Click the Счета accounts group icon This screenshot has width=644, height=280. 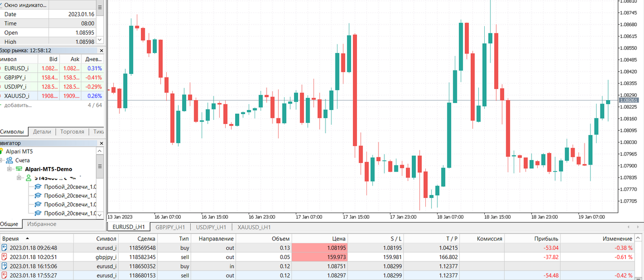tap(9, 160)
